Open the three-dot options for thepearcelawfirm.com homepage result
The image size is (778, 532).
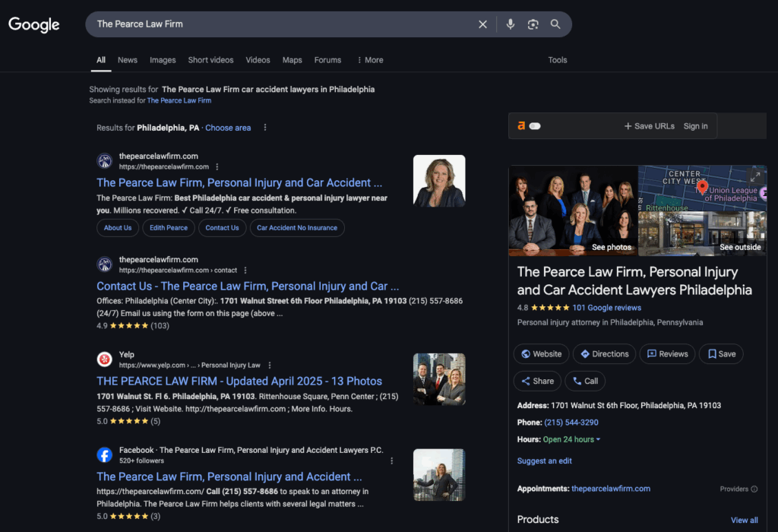point(217,166)
